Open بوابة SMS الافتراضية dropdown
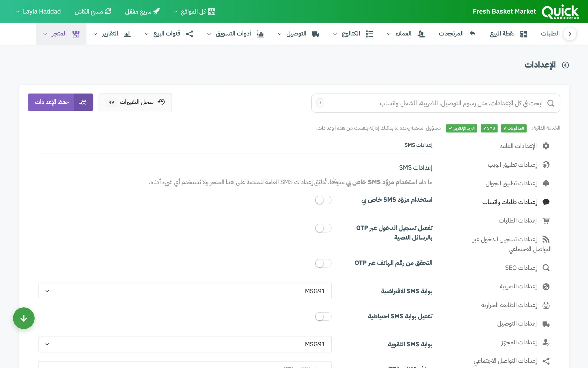588x368 pixels. coord(185,291)
